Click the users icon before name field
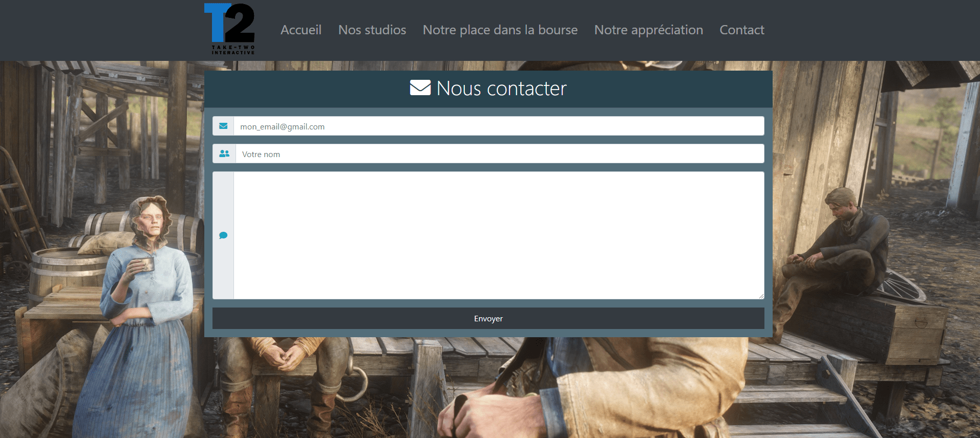The height and width of the screenshot is (438, 980). (224, 154)
